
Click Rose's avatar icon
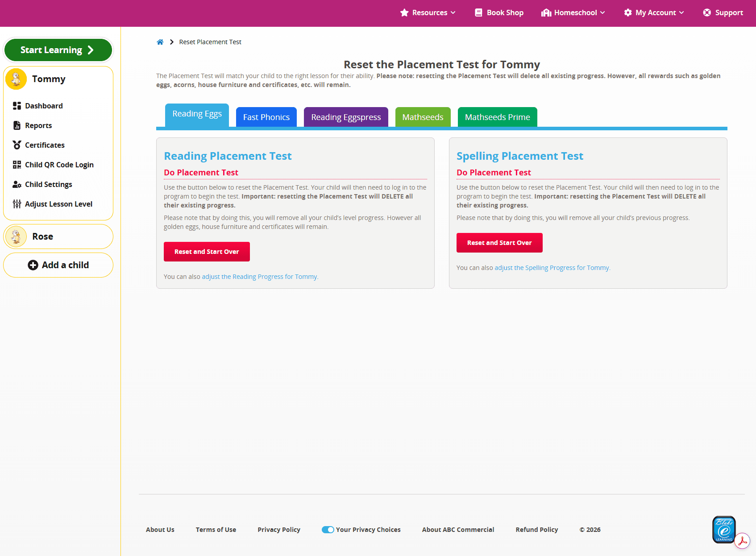pyautogui.click(x=16, y=237)
